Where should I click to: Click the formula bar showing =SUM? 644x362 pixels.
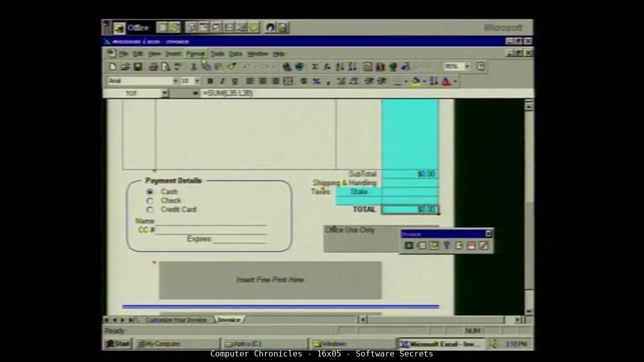pos(366,94)
